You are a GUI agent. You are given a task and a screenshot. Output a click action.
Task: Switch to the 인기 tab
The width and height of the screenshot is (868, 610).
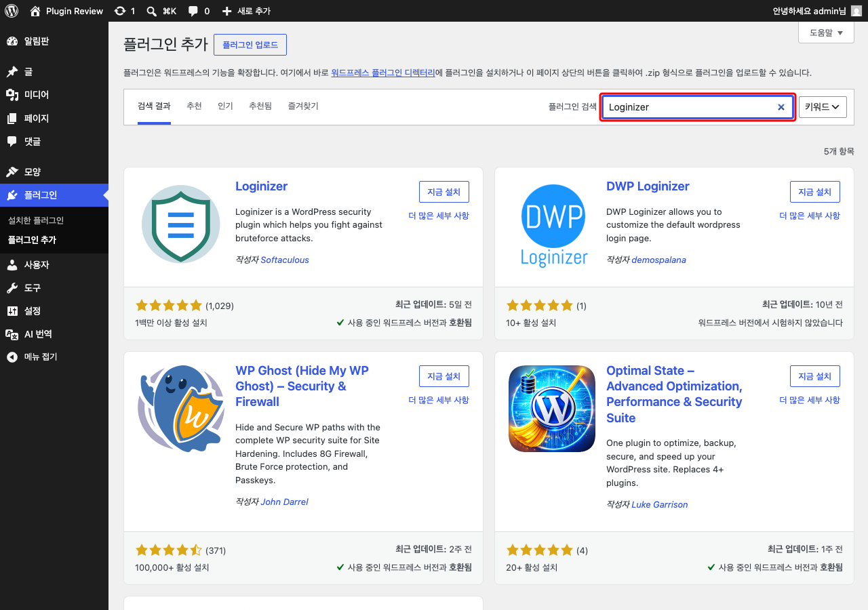(225, 106)
